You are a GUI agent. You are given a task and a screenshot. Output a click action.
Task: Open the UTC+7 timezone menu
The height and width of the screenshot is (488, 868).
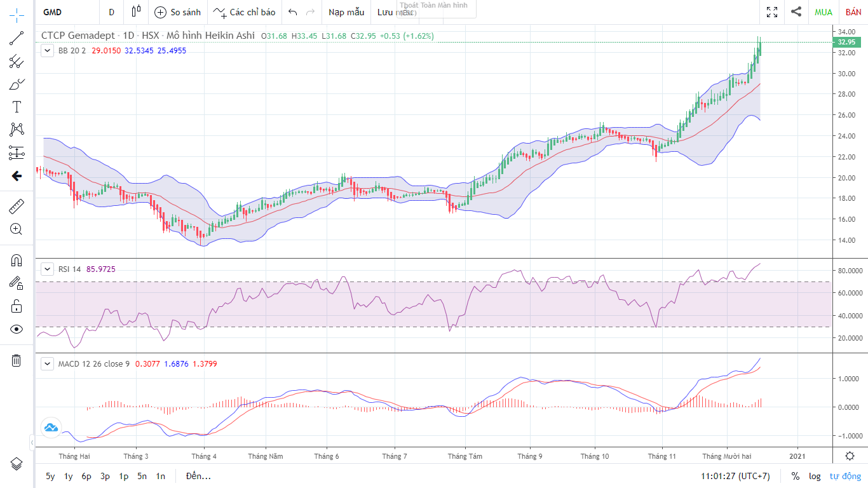pos(735,476)
